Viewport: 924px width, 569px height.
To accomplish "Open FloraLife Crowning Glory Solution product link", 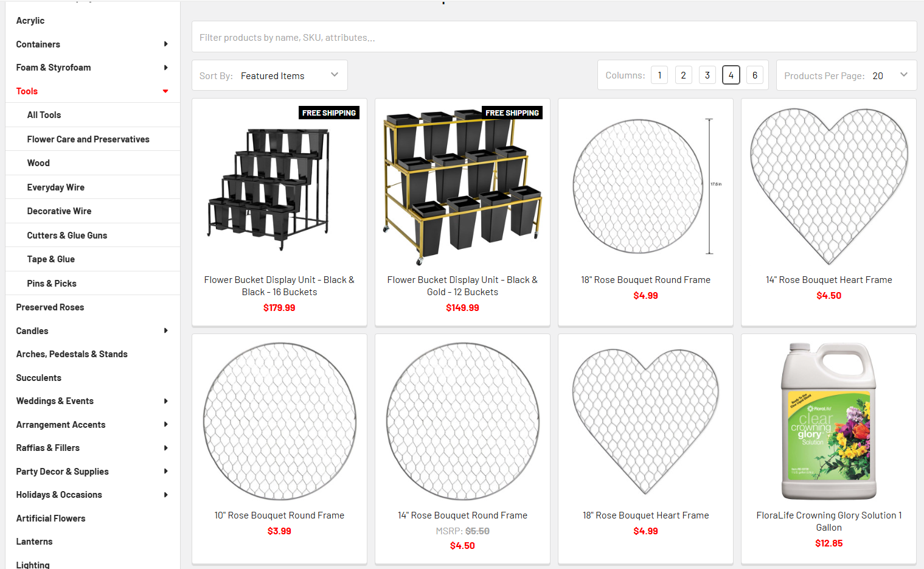I will point(828,522).
